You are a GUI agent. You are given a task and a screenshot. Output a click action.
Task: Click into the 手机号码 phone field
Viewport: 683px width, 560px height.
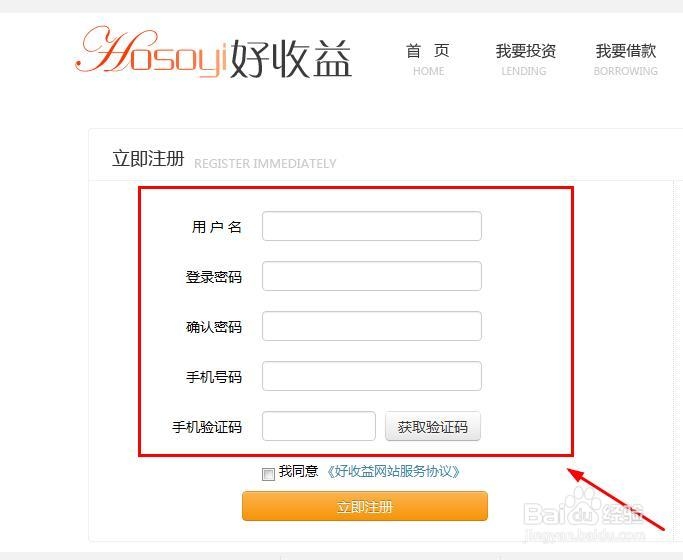pyautogui.click(x=372, y=376)
